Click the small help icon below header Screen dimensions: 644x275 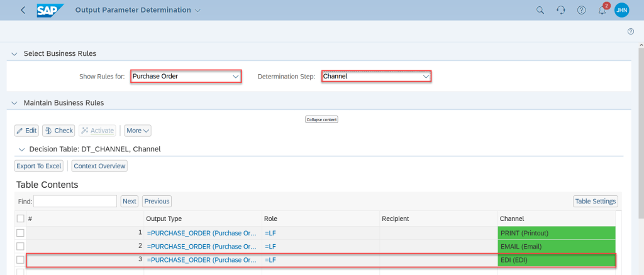[x=630, y=31]
